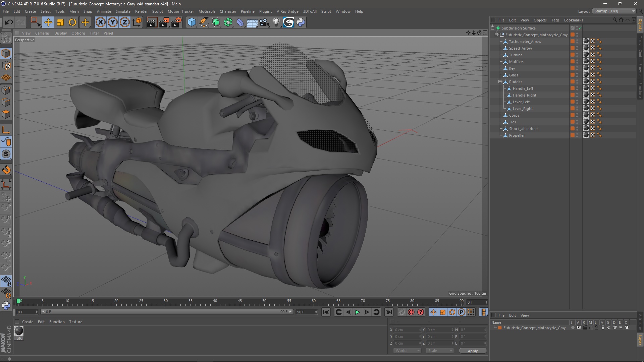Click the timeline range slider bar
Viewport: 644px width, 362px height.
(167, 312)
